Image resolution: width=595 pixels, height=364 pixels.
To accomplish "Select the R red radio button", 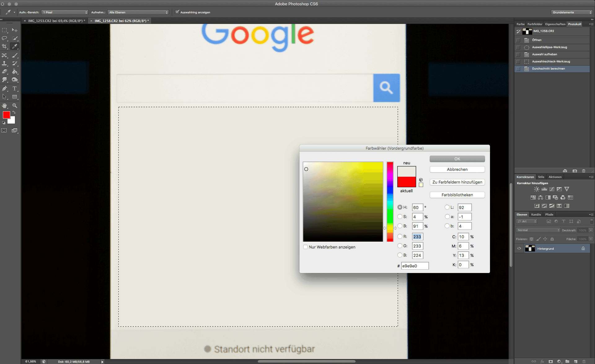I will [x=400, y=236].
